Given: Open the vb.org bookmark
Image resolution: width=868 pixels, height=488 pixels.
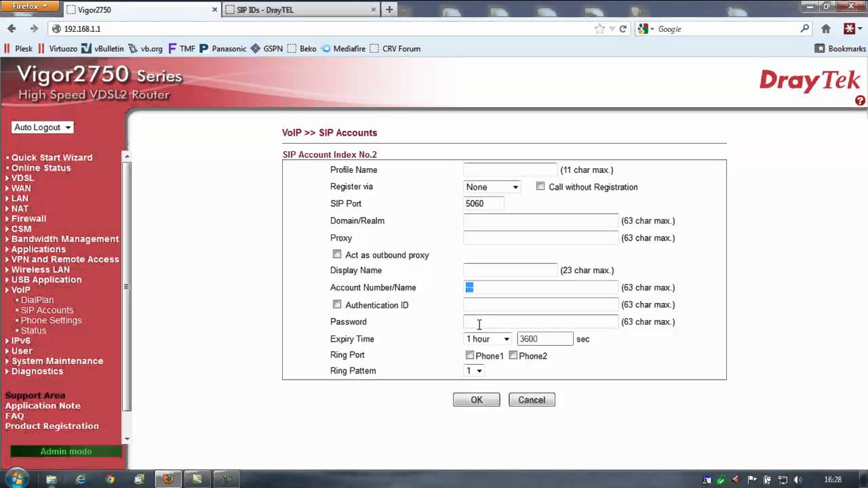Looking at the screenshot, I should [146, 49].
